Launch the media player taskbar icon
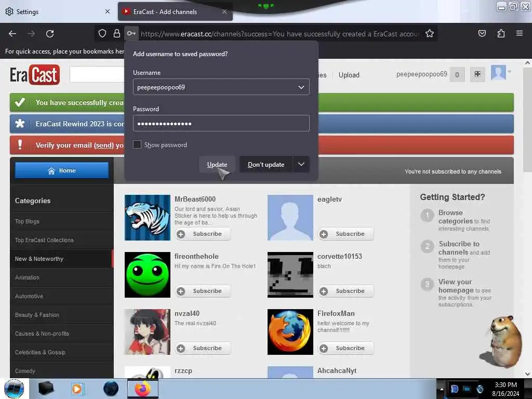This screenshot has height=399, width=532. coord(77,389)
